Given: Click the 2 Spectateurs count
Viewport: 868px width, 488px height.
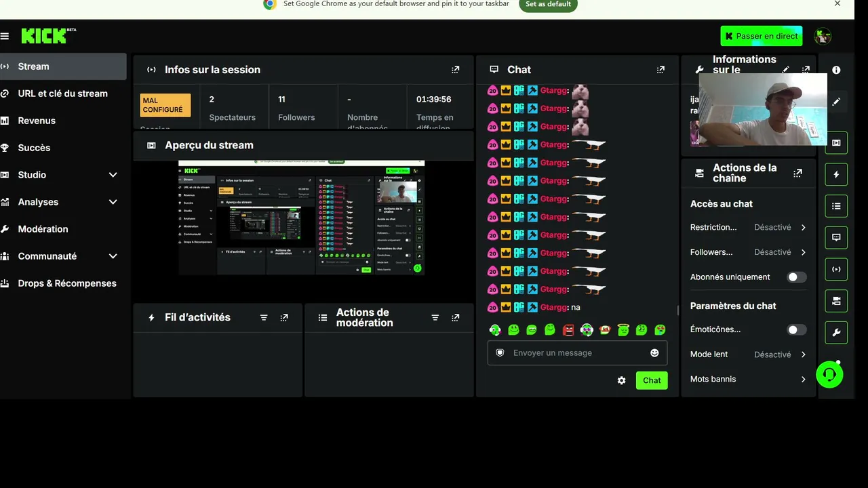Looking at the screenshot, I should coord(232,108).
